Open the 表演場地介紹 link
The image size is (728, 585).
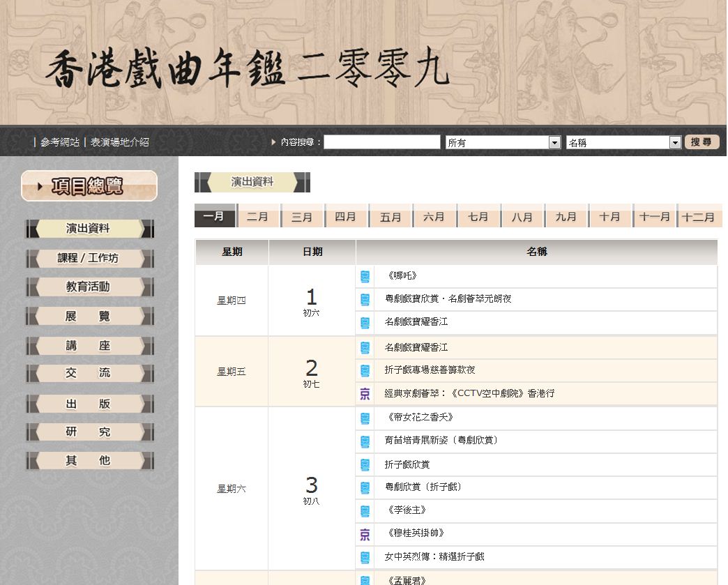[119, 142]
